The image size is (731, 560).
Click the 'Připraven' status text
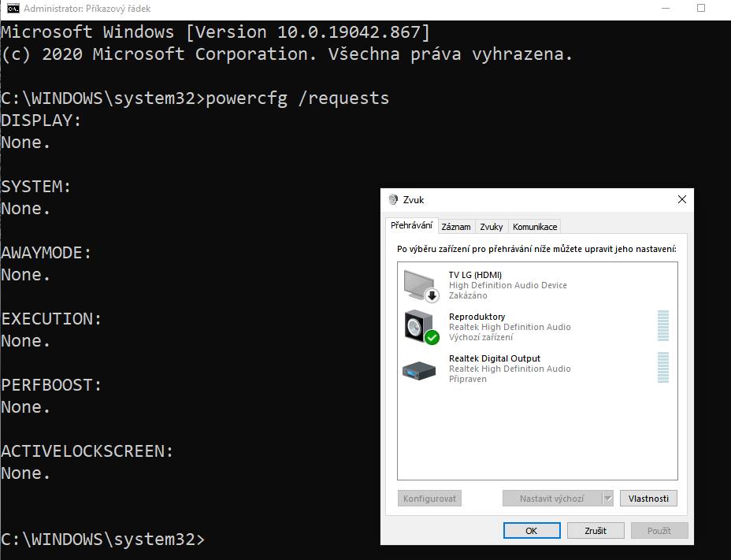[468, 379]
